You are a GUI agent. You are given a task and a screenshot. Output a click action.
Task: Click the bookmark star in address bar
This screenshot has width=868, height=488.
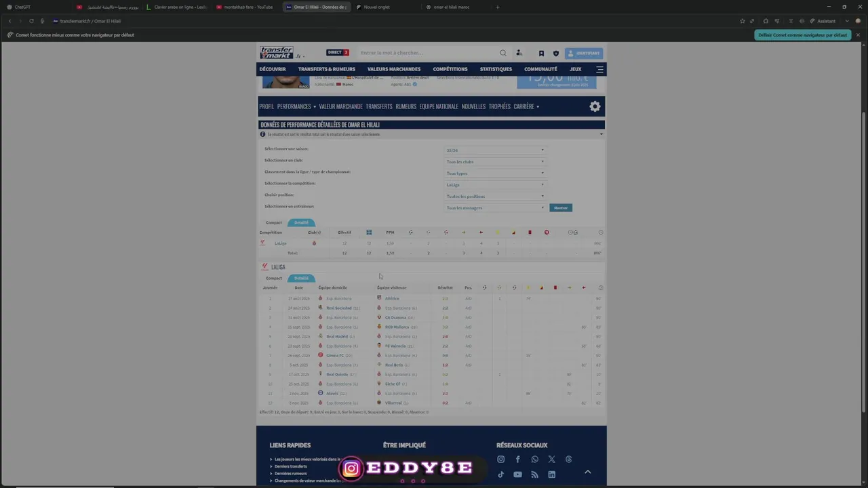pos(742,21)
